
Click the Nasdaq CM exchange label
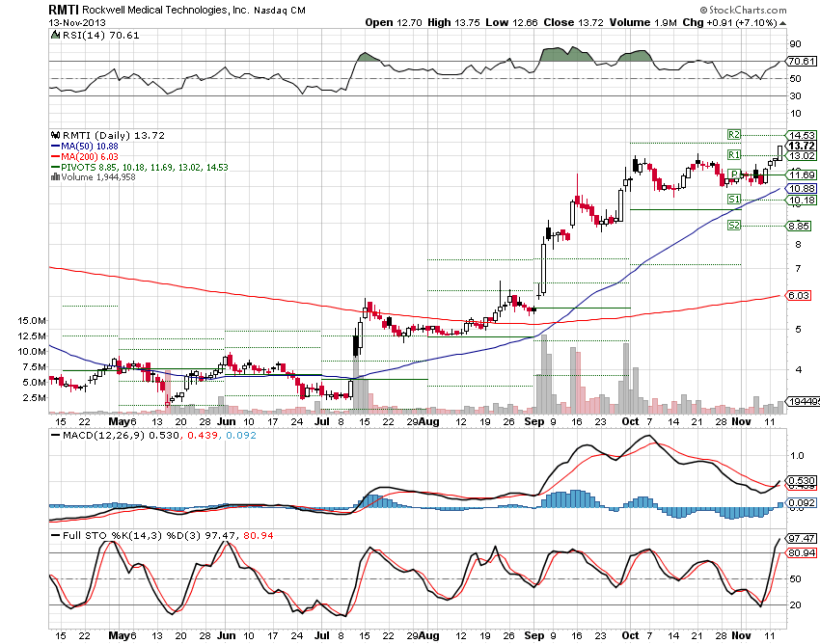click(x=280, y=11)
